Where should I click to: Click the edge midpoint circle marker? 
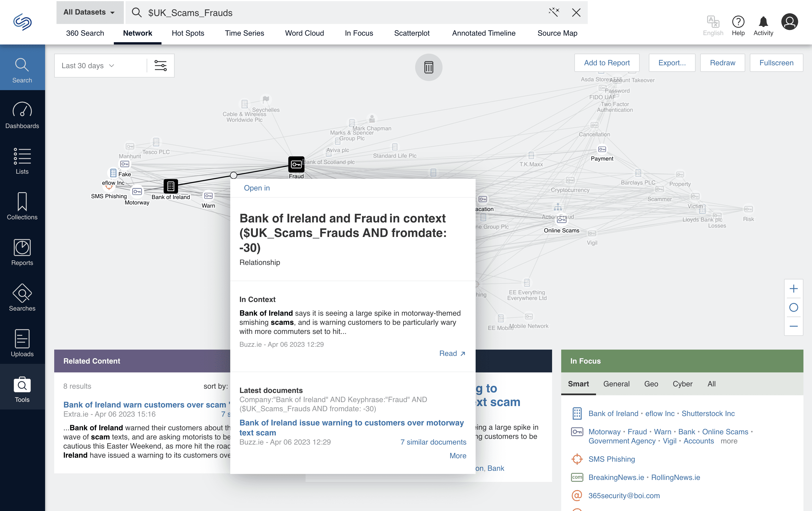233,175
